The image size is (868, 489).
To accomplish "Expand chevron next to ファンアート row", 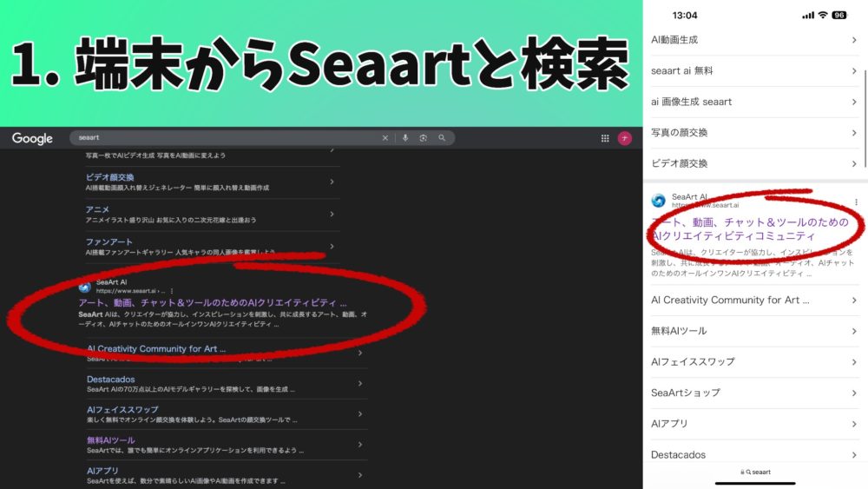I will coord(332,247).
